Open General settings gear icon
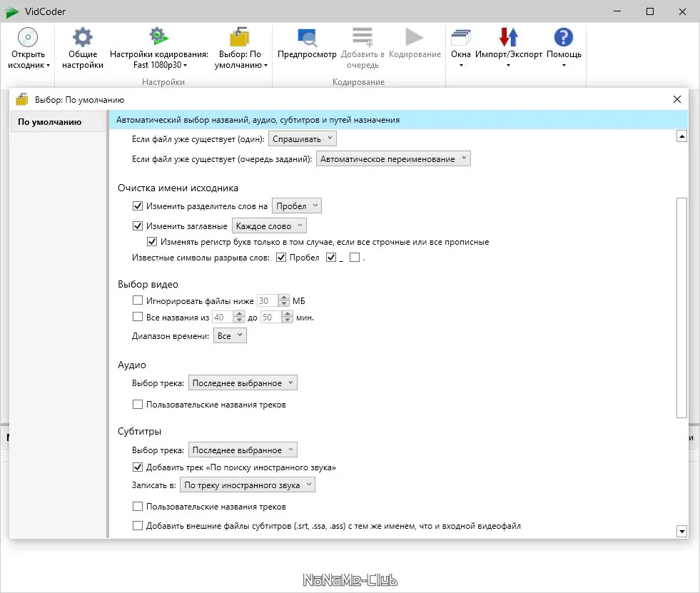The height and width of the screenshot is (593, 700). (83, 37)
